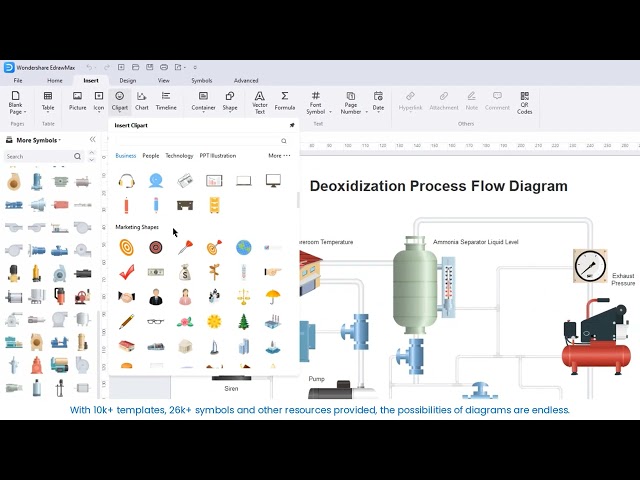Show the People clipart category
Screen dimensions: 640x480
(x=151, y=156)
